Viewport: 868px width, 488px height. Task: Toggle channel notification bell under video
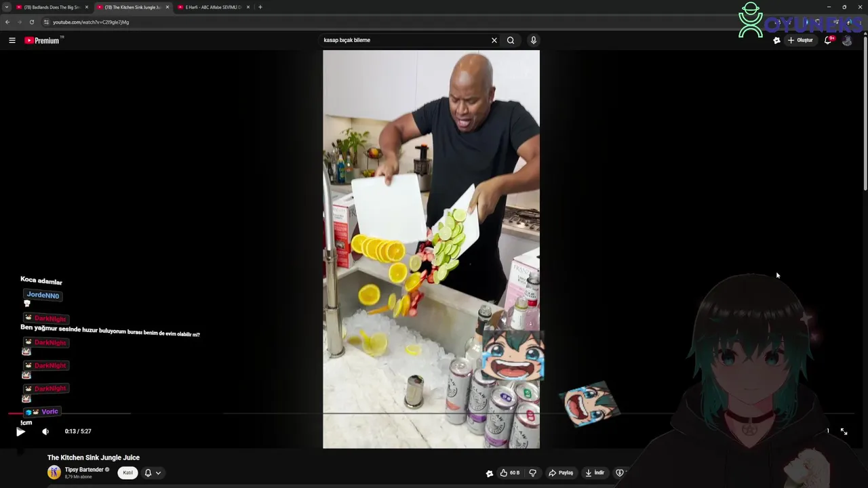[148, 472]
